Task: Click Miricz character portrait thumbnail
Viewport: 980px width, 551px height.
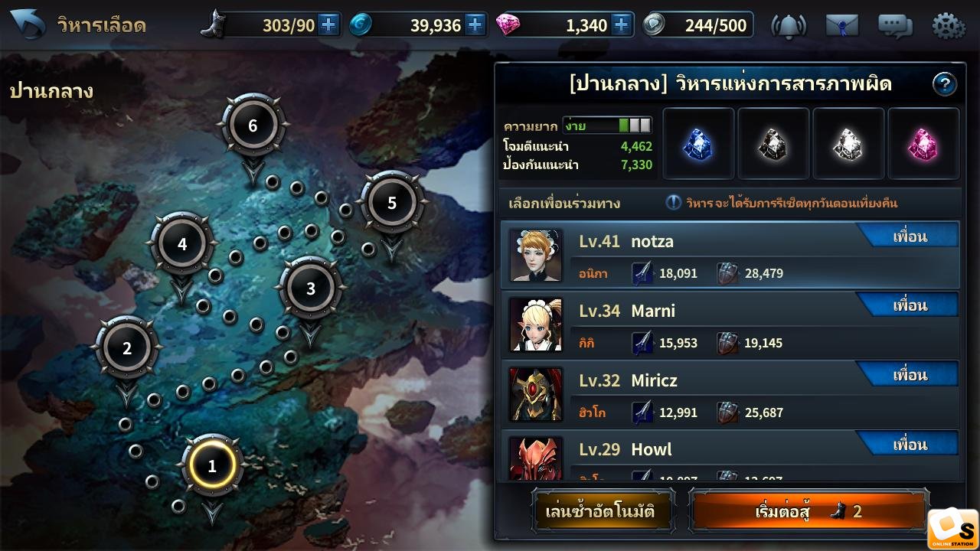Action: coord(536,394)
